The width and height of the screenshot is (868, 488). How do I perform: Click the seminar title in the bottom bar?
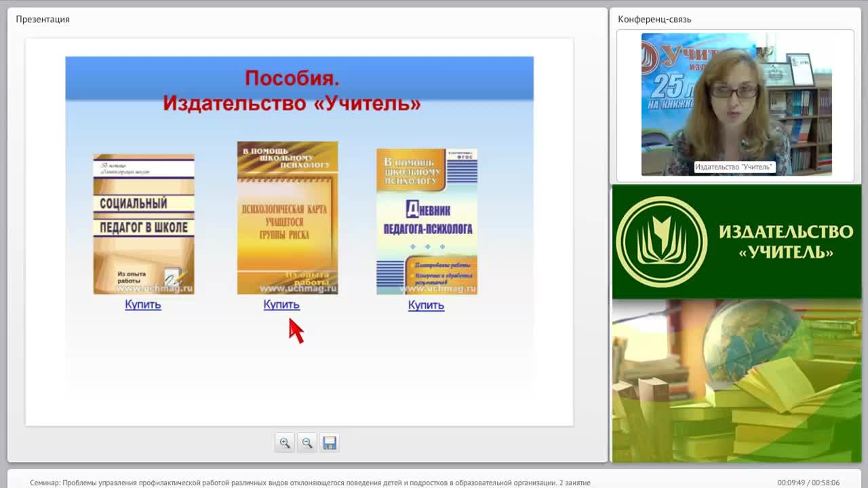(310, 483)
